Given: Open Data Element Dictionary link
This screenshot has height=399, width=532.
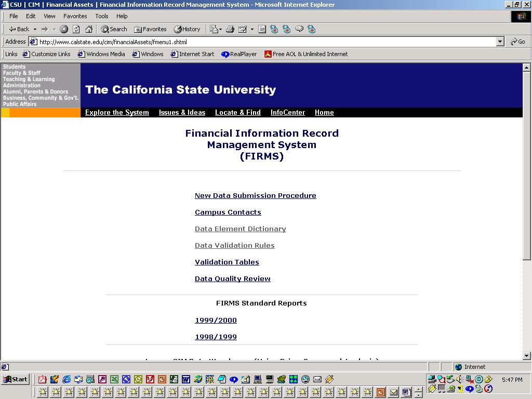Looking at the screenshot, I should [x=241, y=229].
